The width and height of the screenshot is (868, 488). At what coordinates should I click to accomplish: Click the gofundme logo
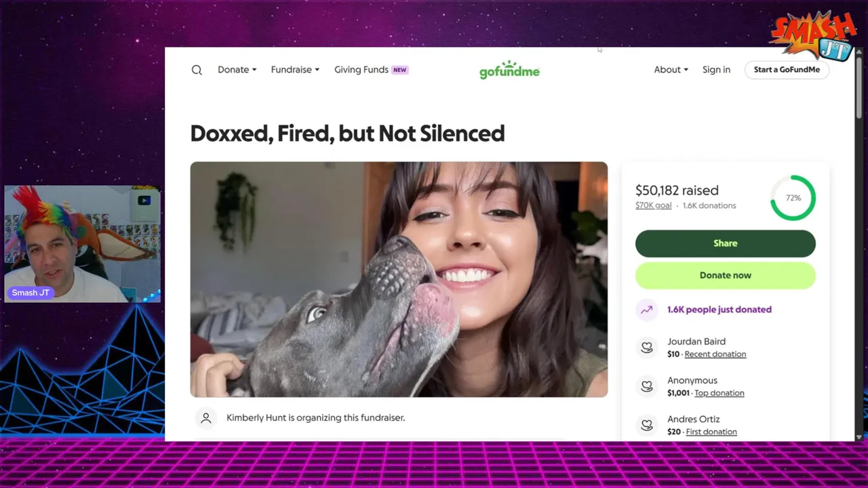(x=509, y=70)
